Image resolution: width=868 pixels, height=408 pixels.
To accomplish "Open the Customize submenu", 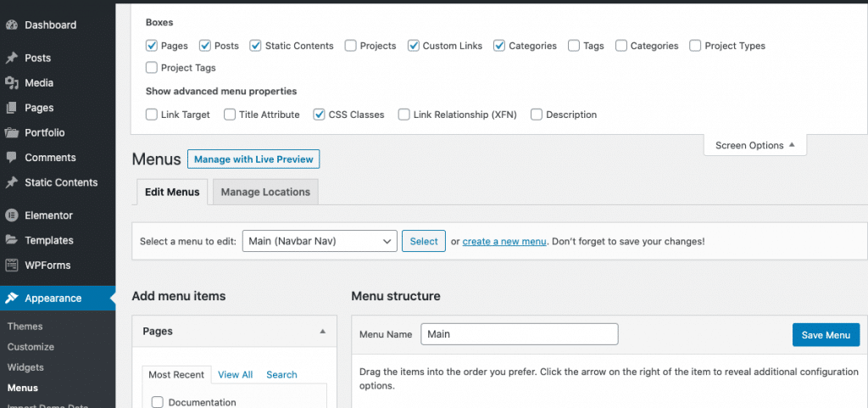I will pos(31,347).
